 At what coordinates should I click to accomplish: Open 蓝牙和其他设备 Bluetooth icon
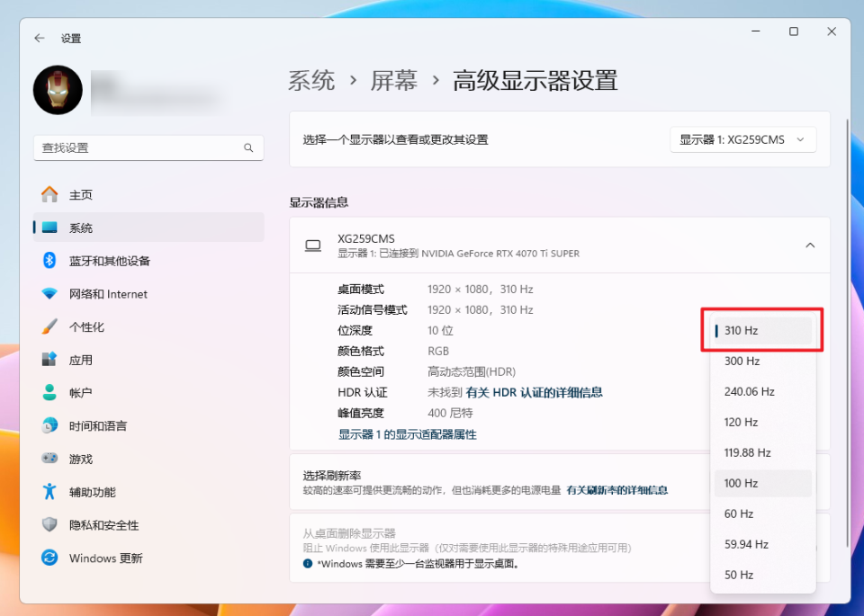pos(49,261)
